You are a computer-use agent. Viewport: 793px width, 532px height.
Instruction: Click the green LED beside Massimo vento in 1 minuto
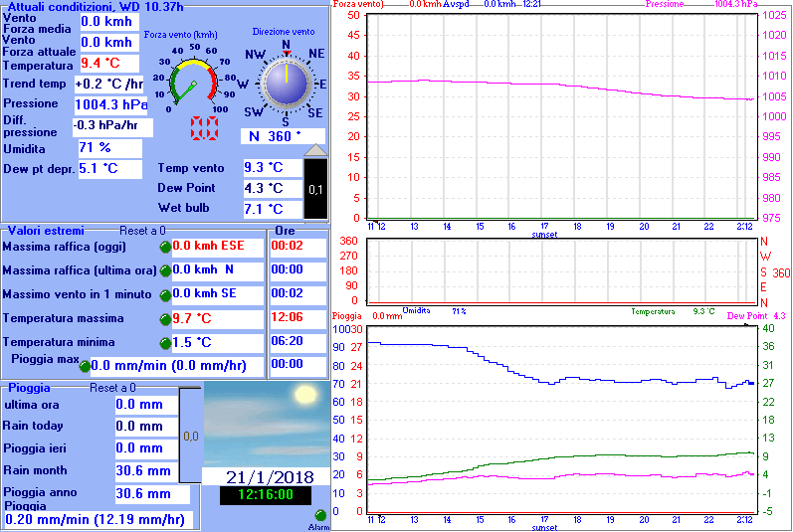[x=165, y=294]
